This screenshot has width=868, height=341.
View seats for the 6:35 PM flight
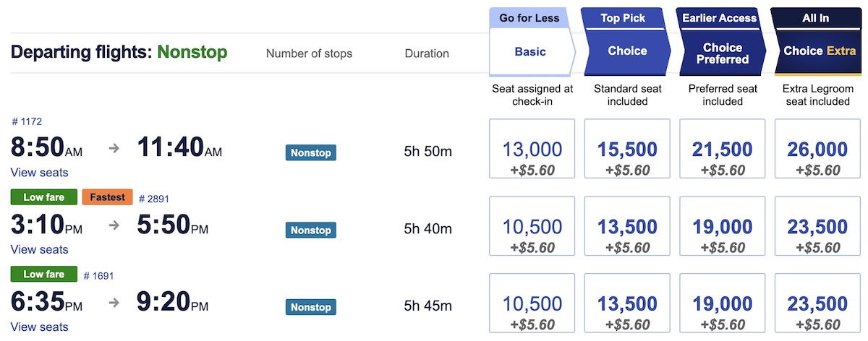[x=40, y=327]
